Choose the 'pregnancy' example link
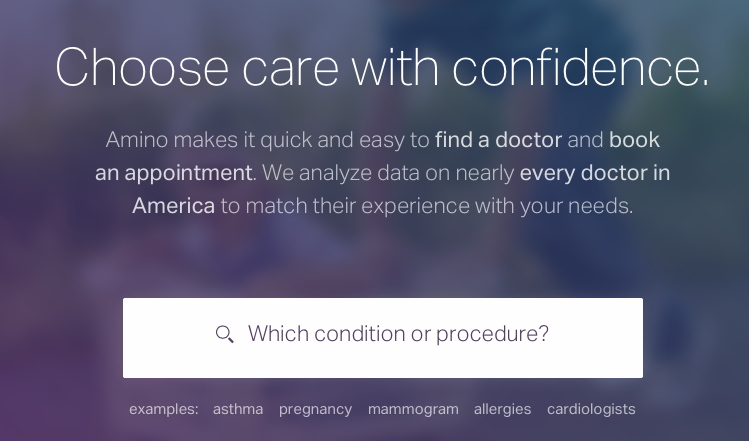Image resolution: width=749 pixels, height=441 pixels. coord(315,409)
